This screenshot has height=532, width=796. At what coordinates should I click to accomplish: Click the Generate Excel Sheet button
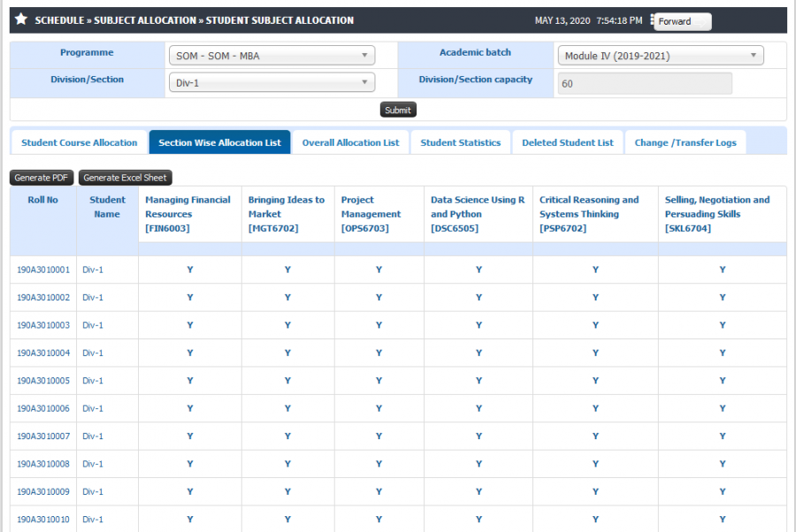(125, 178)
